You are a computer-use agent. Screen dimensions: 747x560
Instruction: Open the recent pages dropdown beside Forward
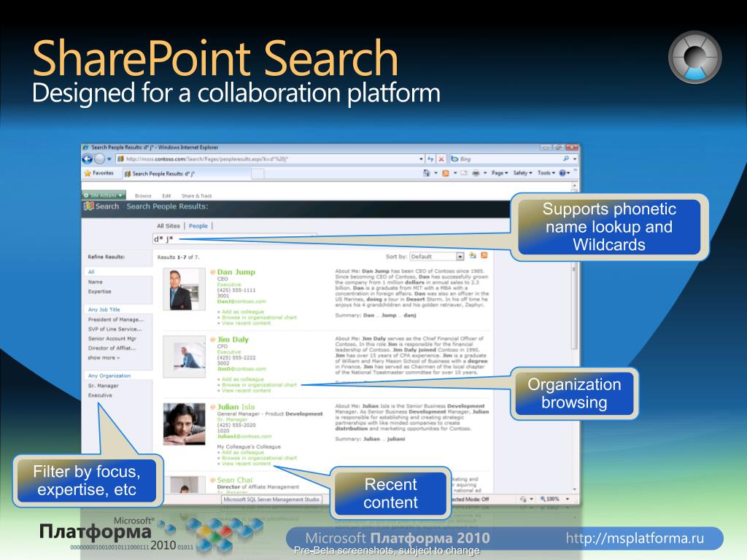click(x=109, y=159)
